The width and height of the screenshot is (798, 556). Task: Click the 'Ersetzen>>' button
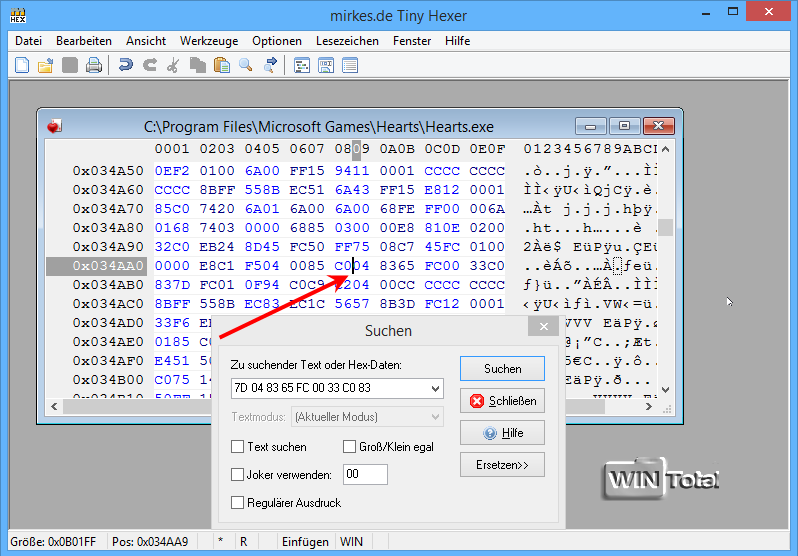click(502, 465)
